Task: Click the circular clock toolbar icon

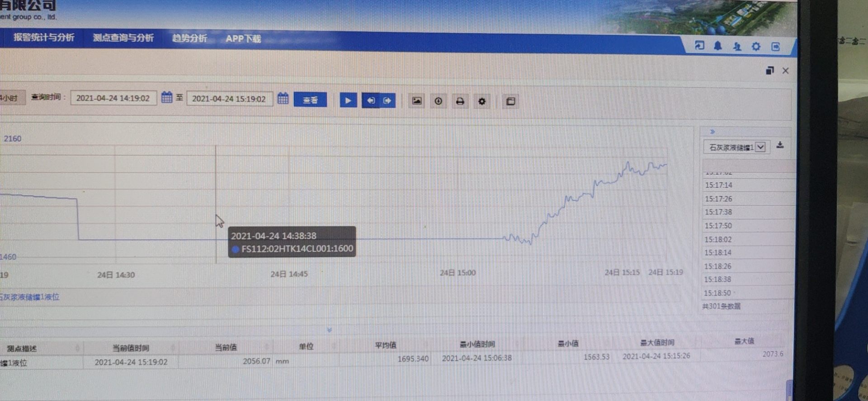Action: 438,101
